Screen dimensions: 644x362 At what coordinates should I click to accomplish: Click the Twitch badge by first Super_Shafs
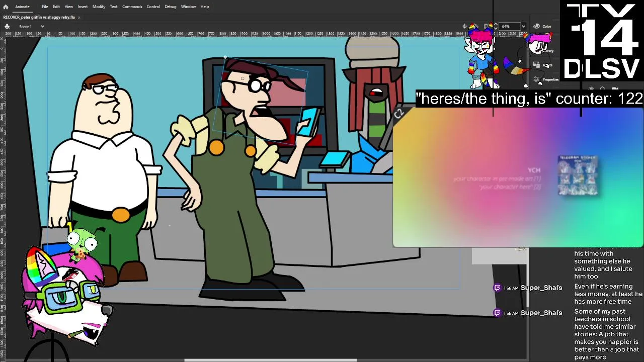click(497, 288)
